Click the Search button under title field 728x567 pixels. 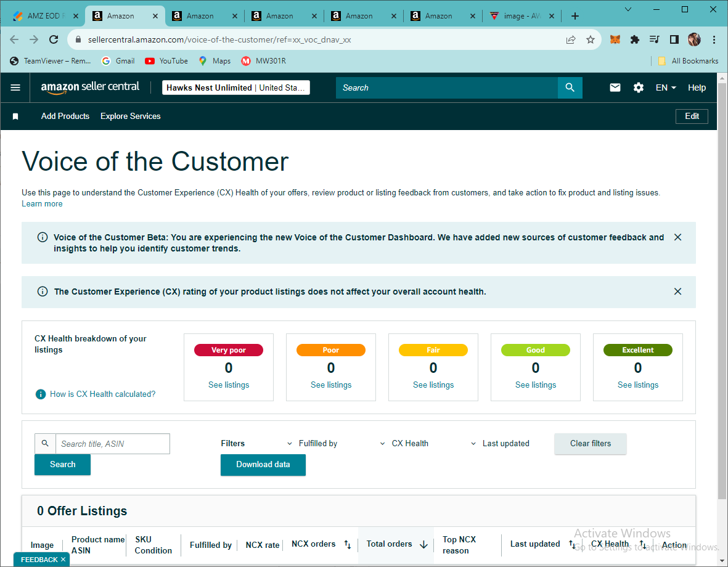(62, 464)
